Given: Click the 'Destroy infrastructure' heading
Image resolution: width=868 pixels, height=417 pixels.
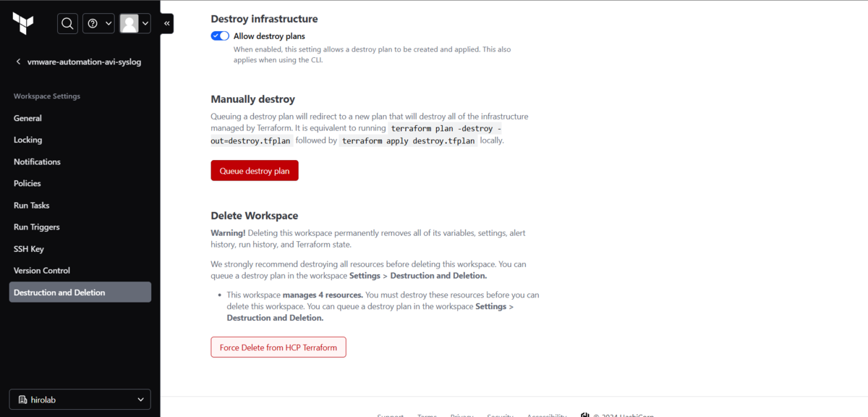Looking at the screenshot, I should [264, 19].
